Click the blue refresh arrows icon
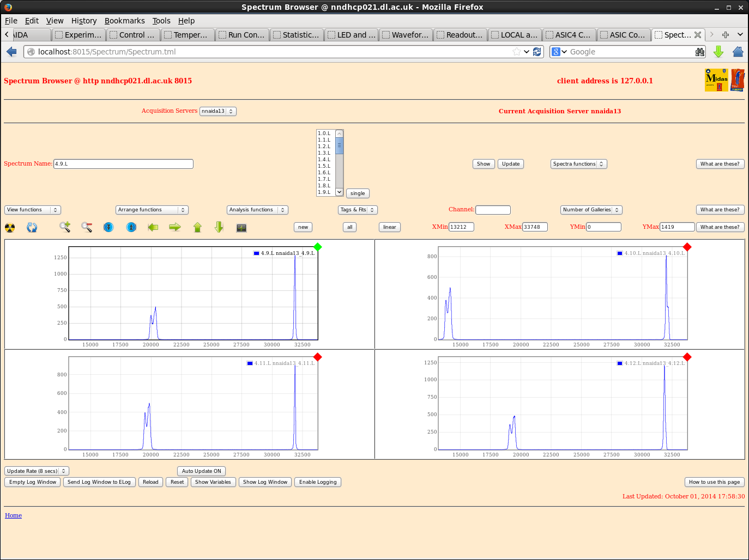The image size is (749, 560). click(x=32, y=228)
